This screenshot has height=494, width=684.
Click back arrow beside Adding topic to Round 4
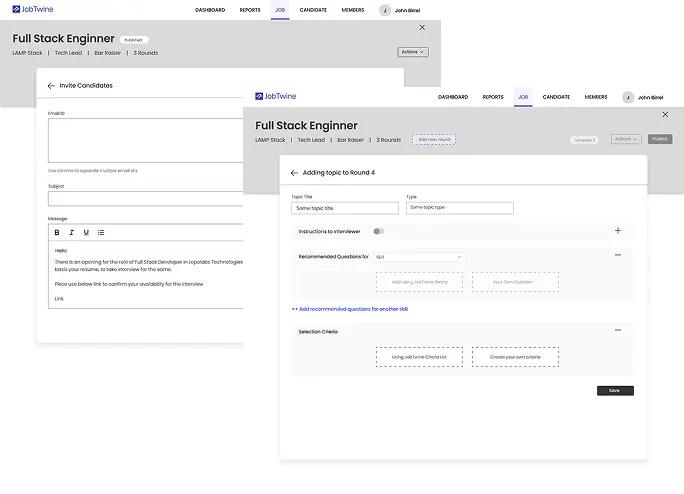pyautogui.click(x=294, y=172)
